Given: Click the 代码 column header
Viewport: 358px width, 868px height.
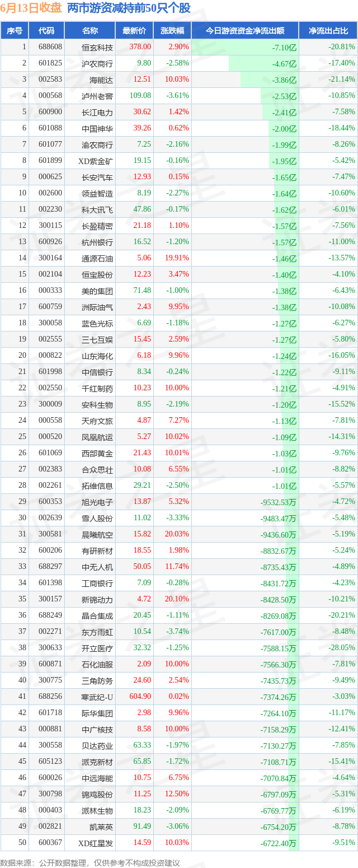Looking at the screenshot, I should point(47,31).
